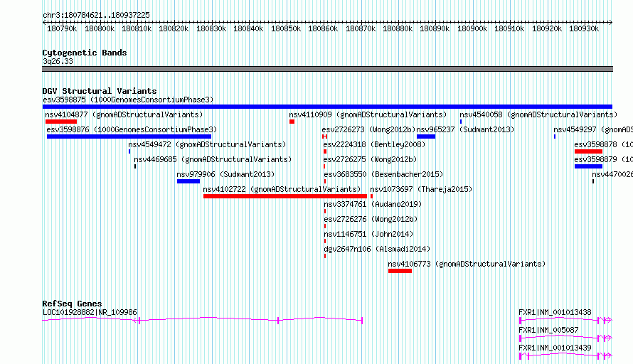
Task: Open the nsv1073697 (Thareja2015) label
Action: [421, 189]
